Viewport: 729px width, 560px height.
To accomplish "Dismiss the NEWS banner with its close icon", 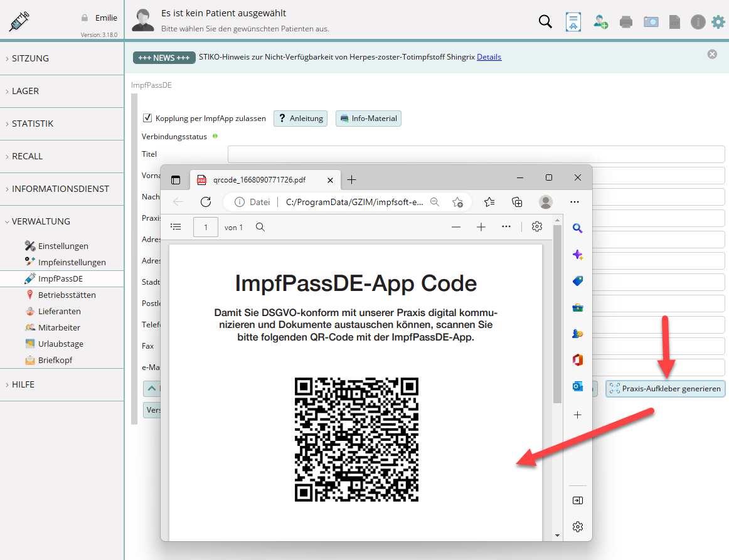I will point(712,55).
